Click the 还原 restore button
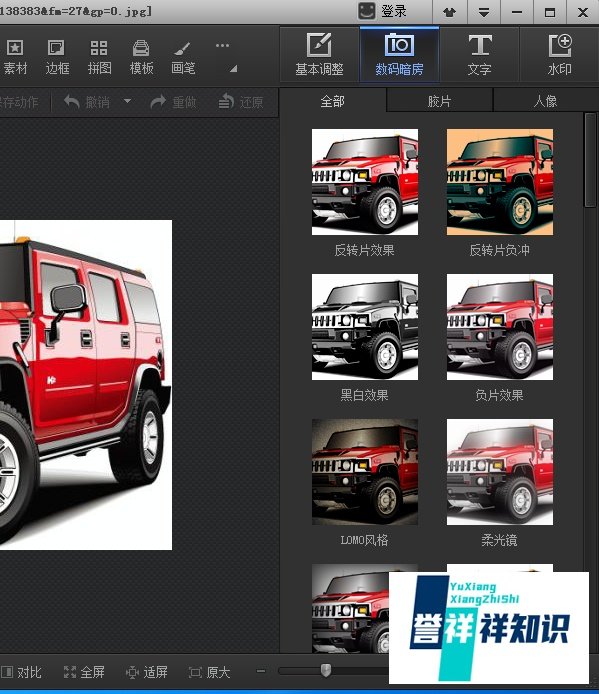The image size is (599, 694). pos(241,102)
